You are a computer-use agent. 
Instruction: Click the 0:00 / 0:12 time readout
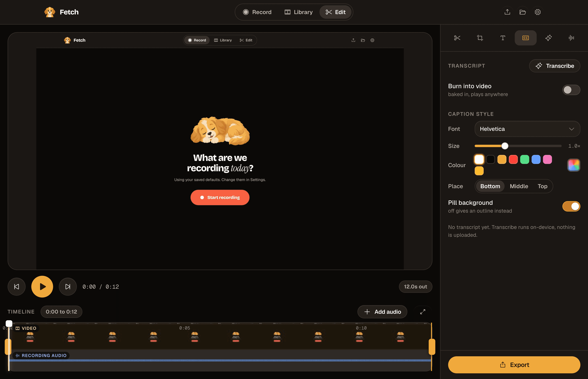point(100,287)
